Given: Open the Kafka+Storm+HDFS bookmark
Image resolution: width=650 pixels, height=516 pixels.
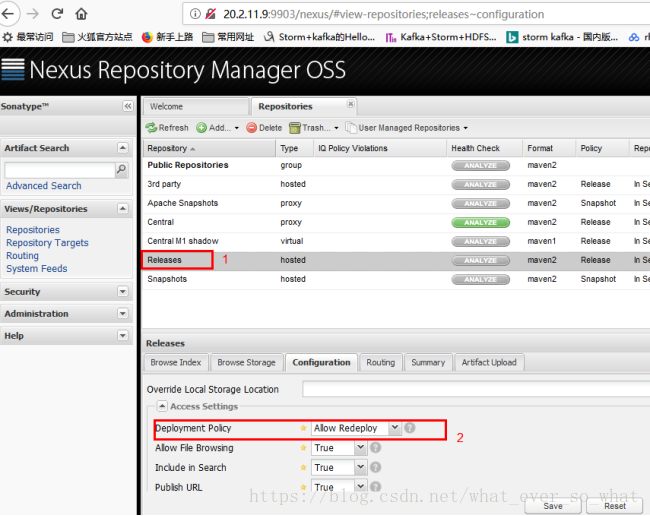Looking at the screenshot, I should (x=441, y=37).
